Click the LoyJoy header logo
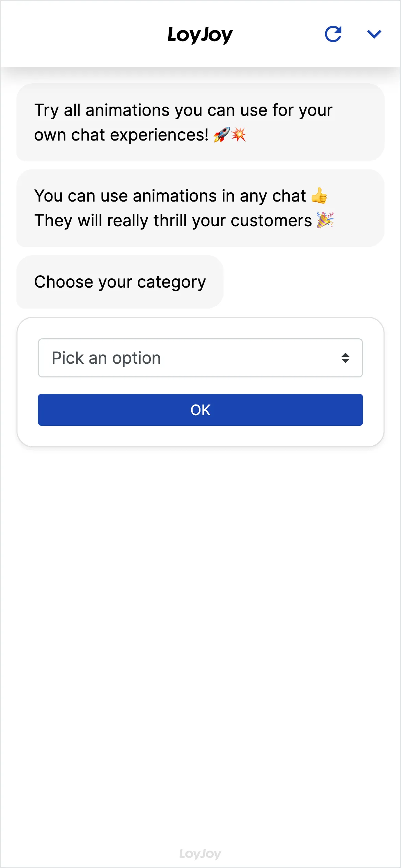Viewport: 401px width, 868px height. [x=200, y=35]
